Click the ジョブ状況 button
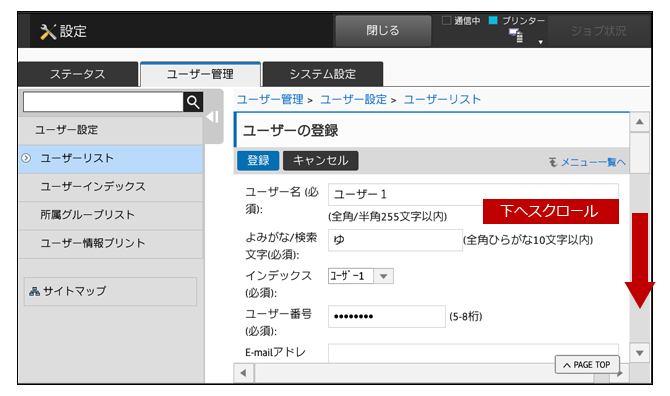This screenshot has height=396, width=670. pyautogui.click(x=598, y=31)
